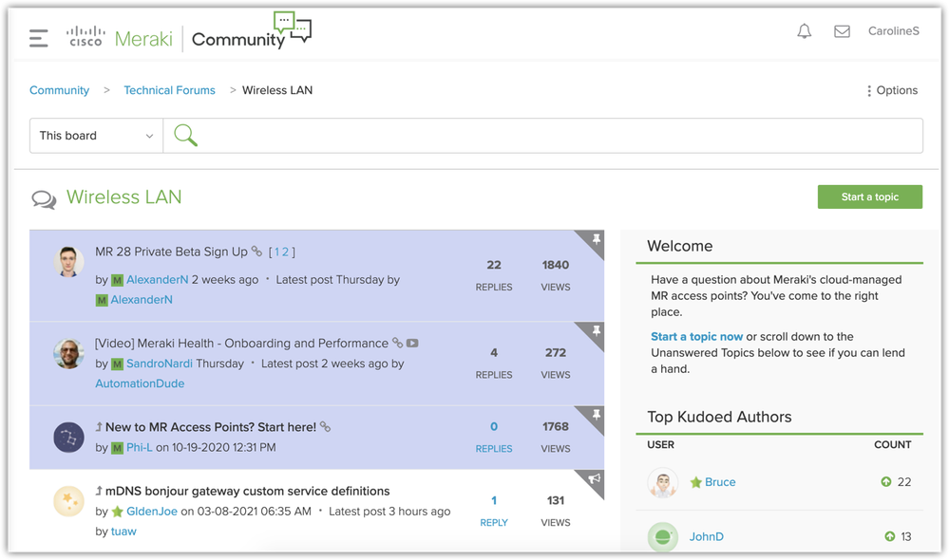Open the messages envelope icon

[842, 31]
